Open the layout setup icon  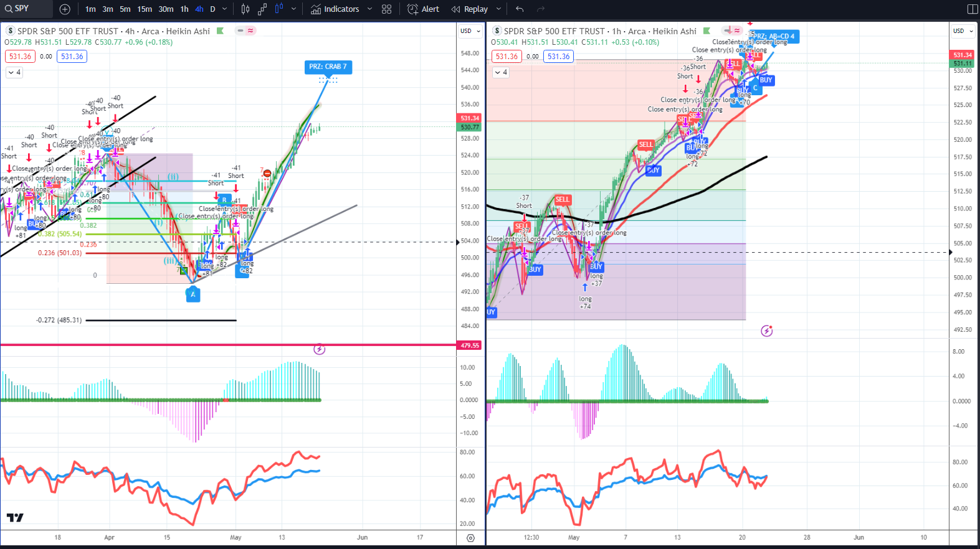click(972, 9)
